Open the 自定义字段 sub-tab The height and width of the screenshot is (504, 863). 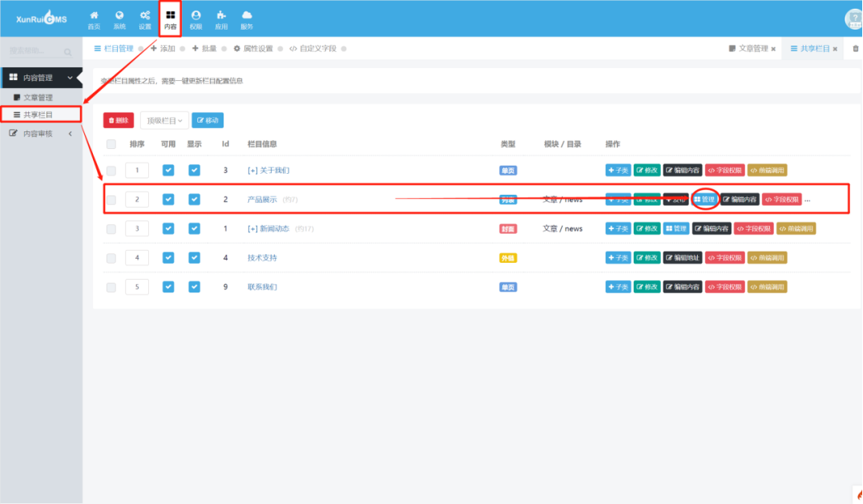(313, 48)
